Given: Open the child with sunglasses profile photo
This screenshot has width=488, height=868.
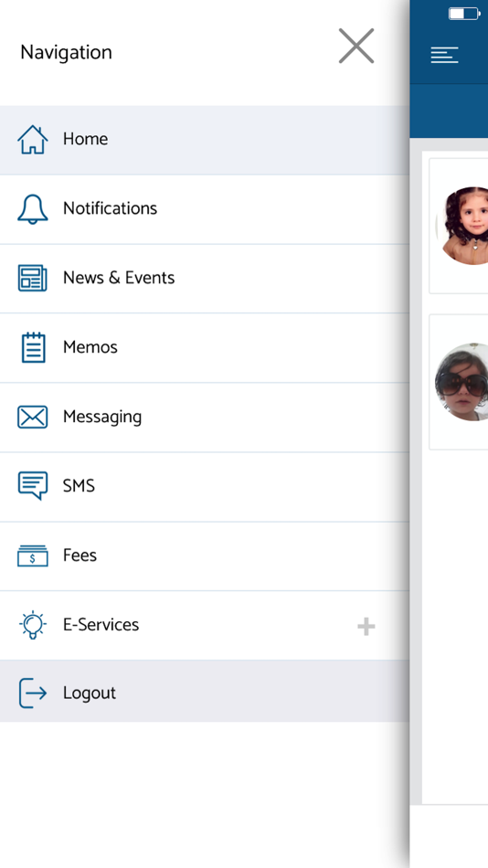Looking at the screenshot, I should pos(462,382).
